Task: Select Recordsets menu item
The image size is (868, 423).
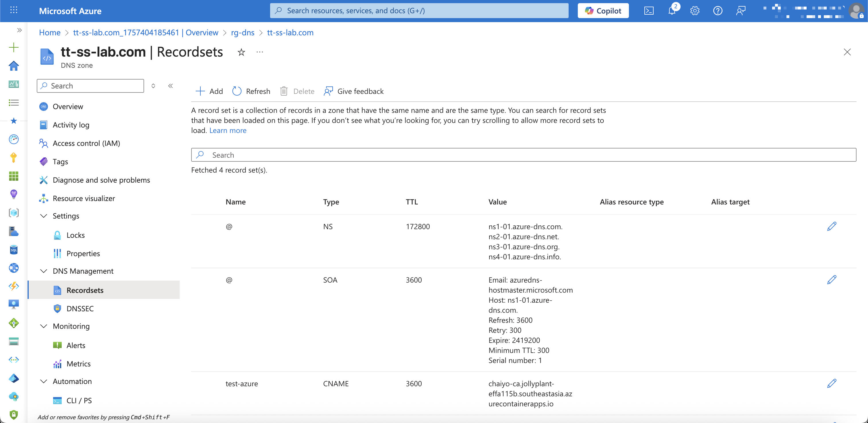Action: 104,290
